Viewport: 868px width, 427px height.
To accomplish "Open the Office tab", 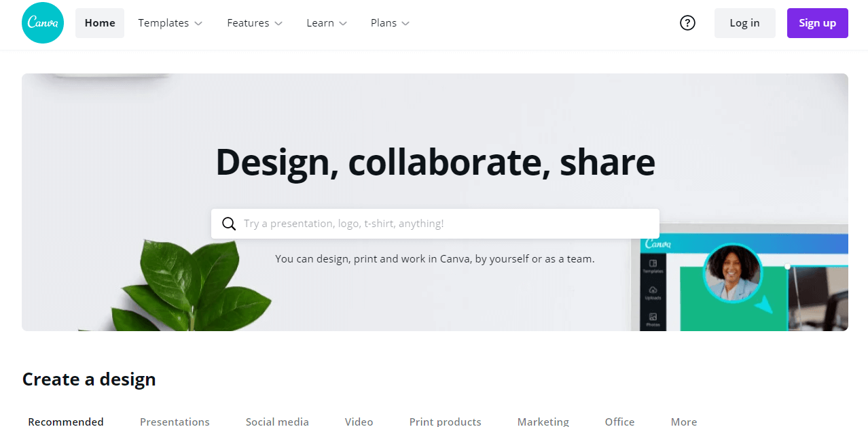I will [619, 422].
